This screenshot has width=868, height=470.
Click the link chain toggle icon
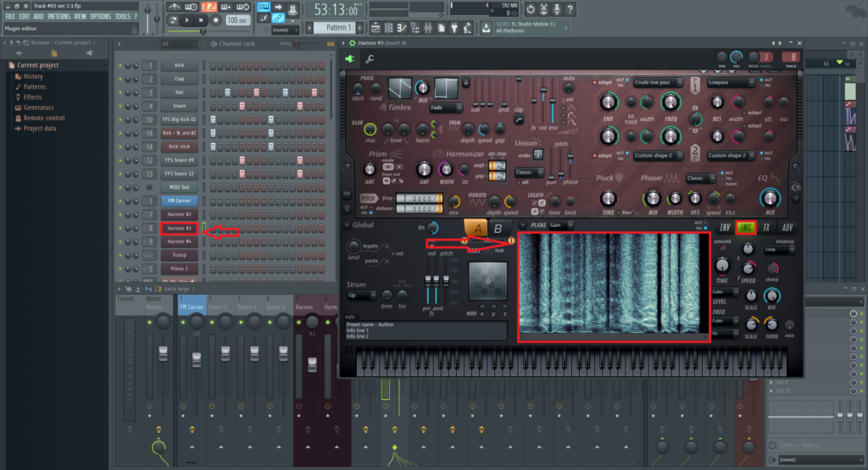[278, 19]
